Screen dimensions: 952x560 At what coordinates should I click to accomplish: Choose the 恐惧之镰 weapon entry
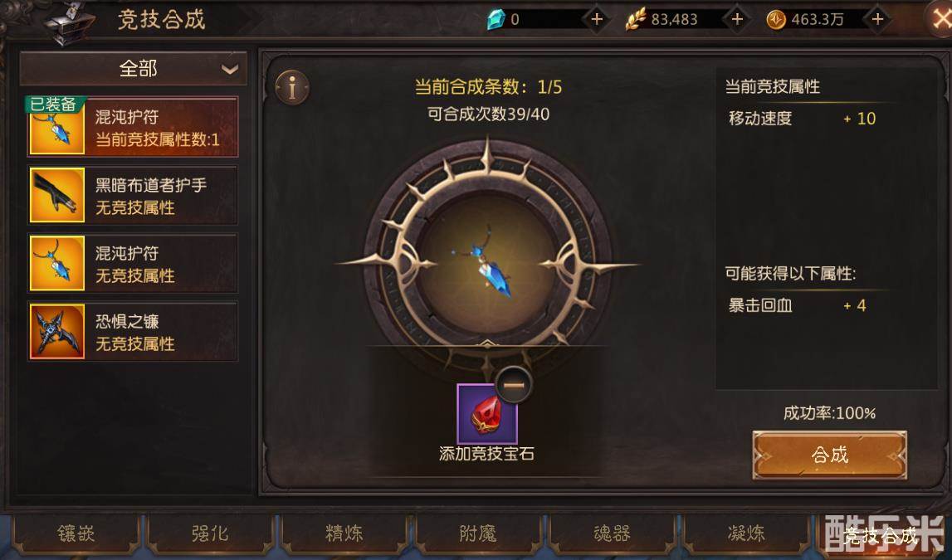pos(133,332)
